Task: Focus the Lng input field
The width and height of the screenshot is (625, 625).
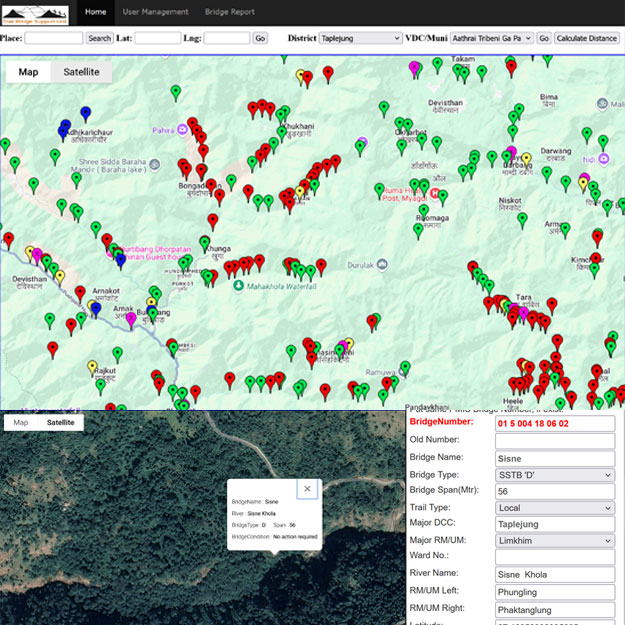Action: [x=227, y=38]
